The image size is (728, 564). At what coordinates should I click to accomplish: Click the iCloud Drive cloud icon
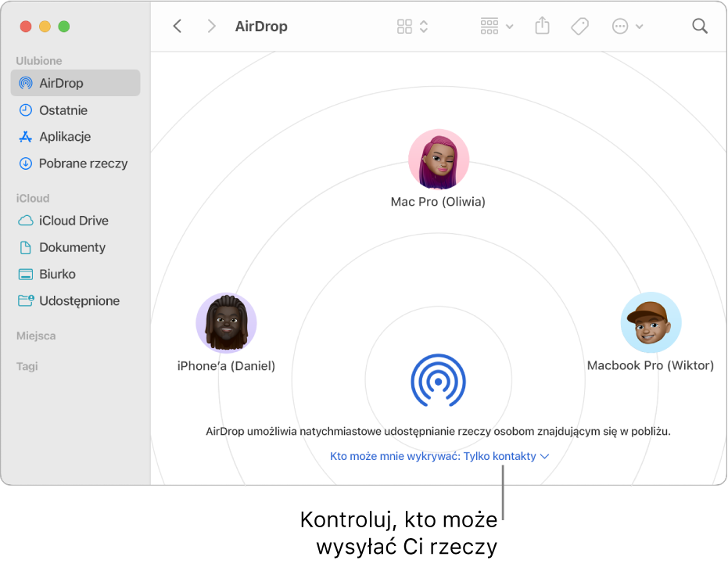[26, 221]
